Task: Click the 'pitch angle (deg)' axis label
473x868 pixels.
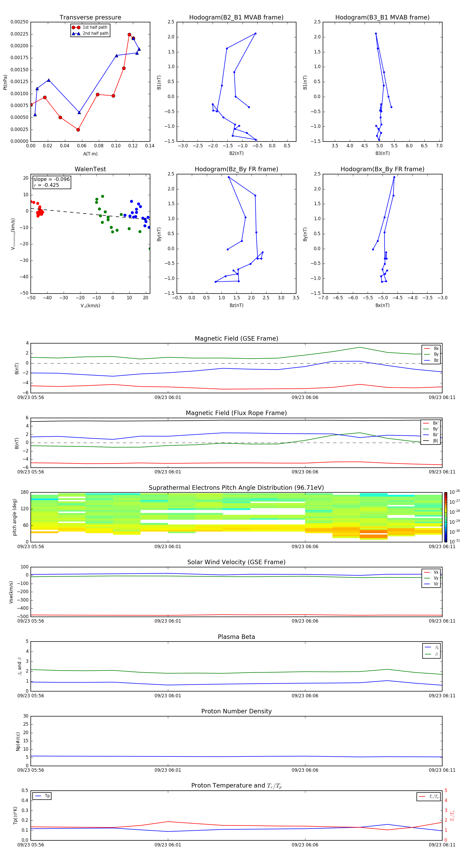Action: tap(14, 517)
